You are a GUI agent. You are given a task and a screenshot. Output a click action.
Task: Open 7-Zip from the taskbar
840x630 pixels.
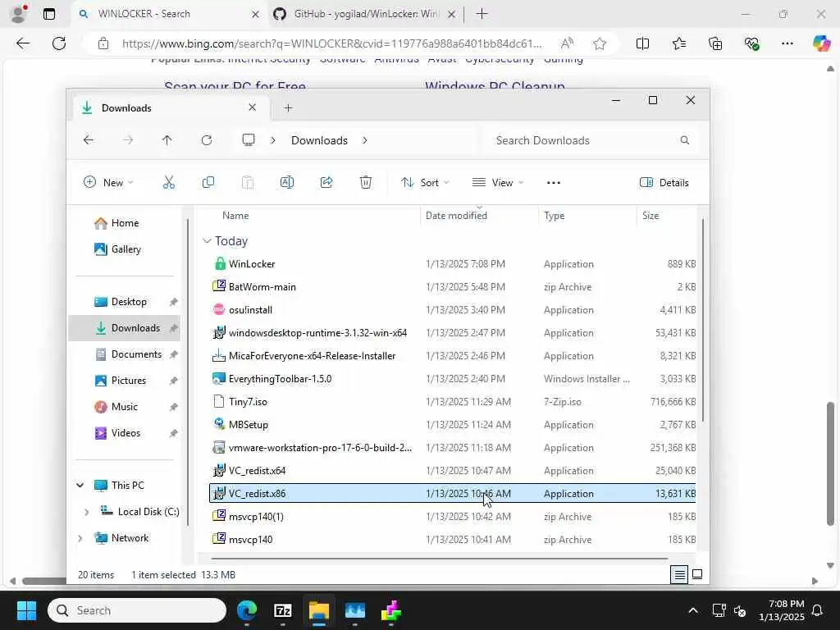pos(282,610)
